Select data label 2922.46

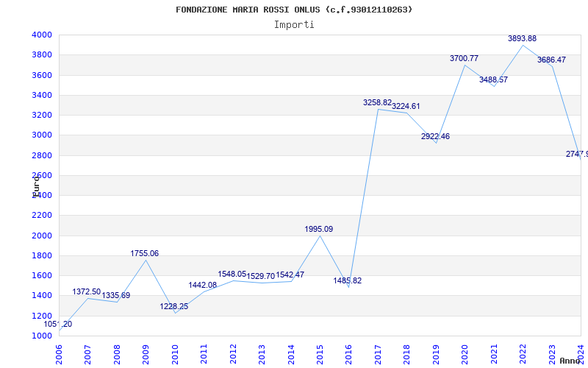pyautogui.click(x=435, y=136)
